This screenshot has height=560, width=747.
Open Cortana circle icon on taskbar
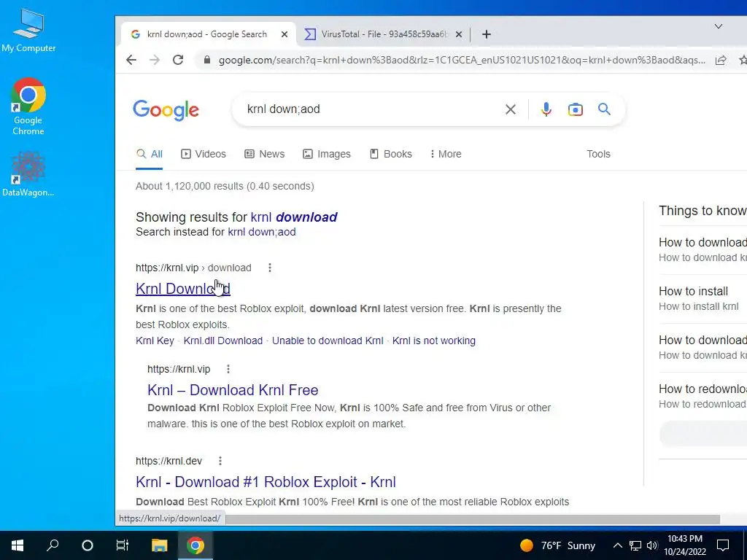[x=88, y=545]
